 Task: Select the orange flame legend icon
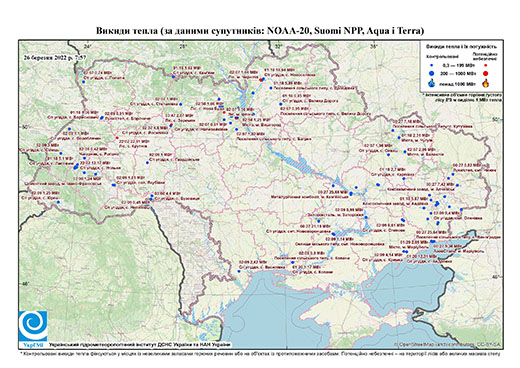point(486,83)
